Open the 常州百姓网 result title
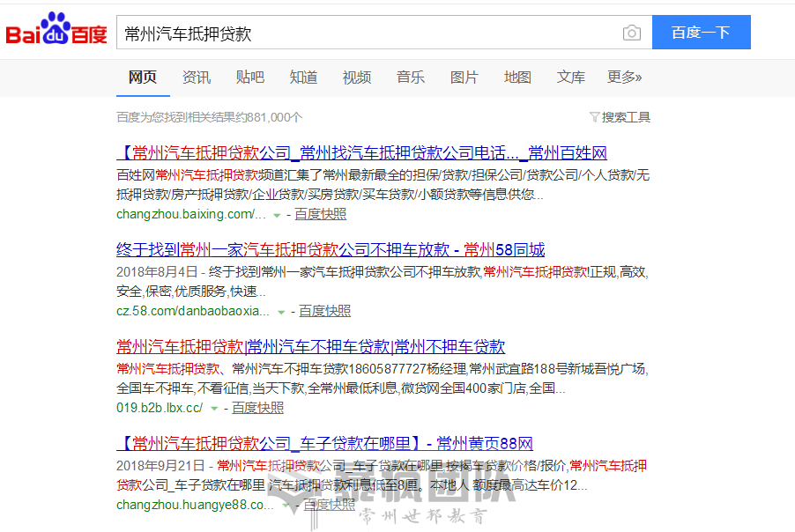 coord(362,152)
